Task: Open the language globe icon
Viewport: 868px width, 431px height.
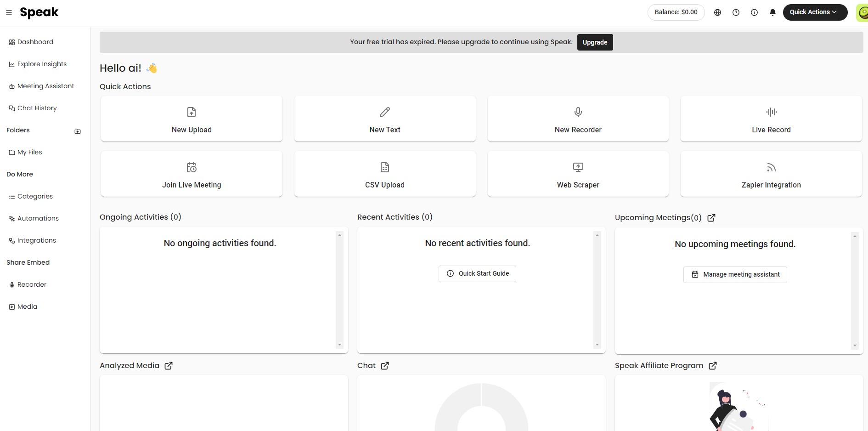Action: tap(717, 12)
